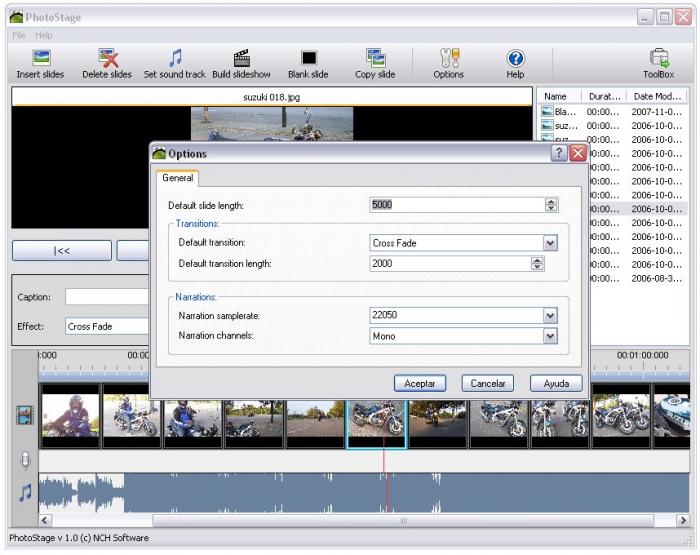Click the go-to-start |<< button
The image size is (700, 555).
click(62, 251)
